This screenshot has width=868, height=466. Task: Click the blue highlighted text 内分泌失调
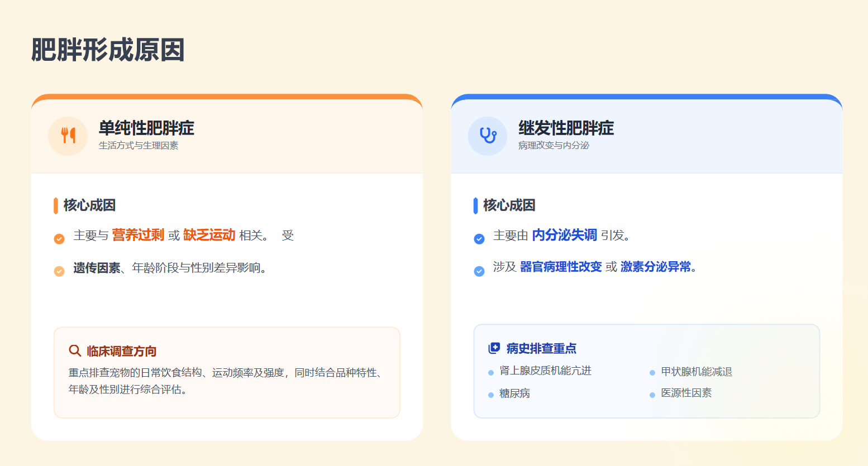564,235
